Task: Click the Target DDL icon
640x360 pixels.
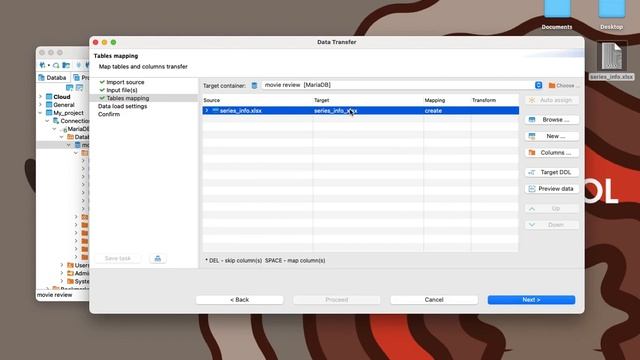Action: [x=532, y=172]
